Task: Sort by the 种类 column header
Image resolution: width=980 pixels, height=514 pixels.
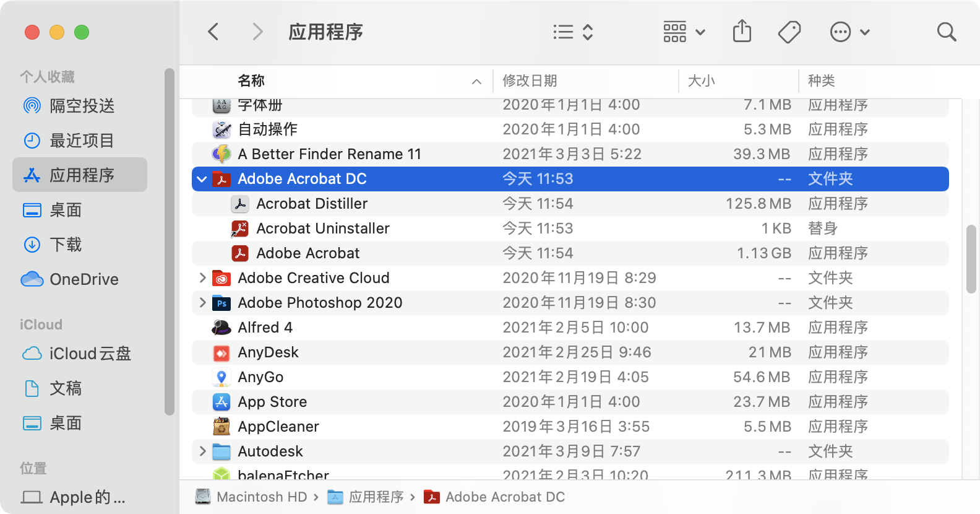Action: click(822, 81)
